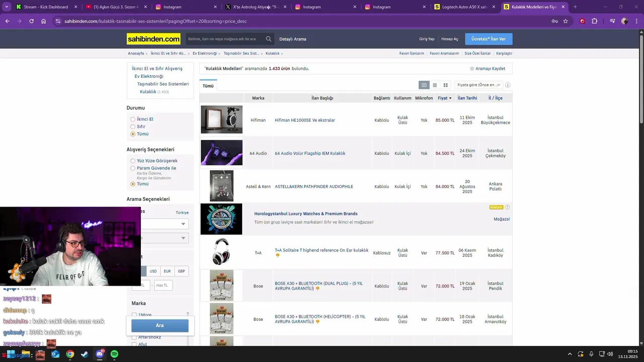Screen dimensions: 644x362
Task: Open Spotify from the taskbar
Action: 114,354
